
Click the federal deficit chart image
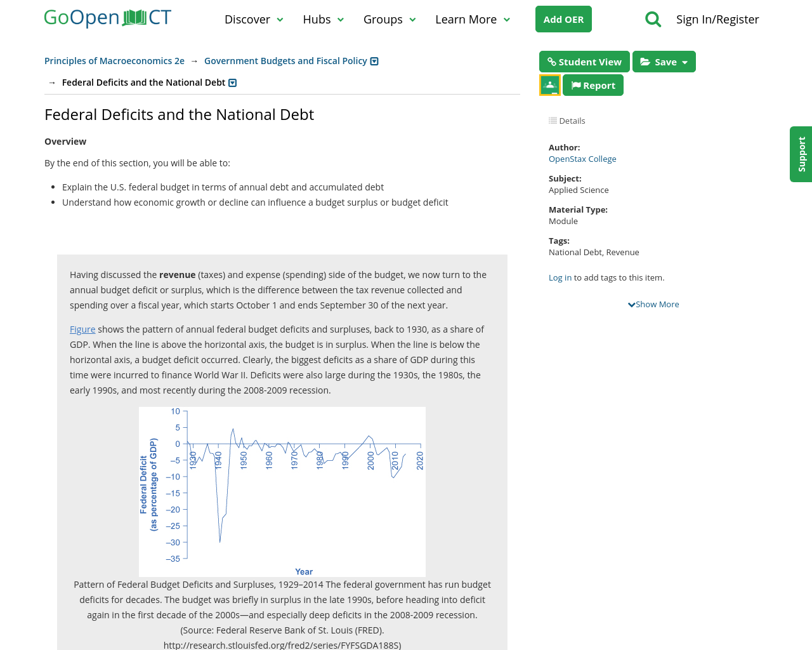(282, 492)
